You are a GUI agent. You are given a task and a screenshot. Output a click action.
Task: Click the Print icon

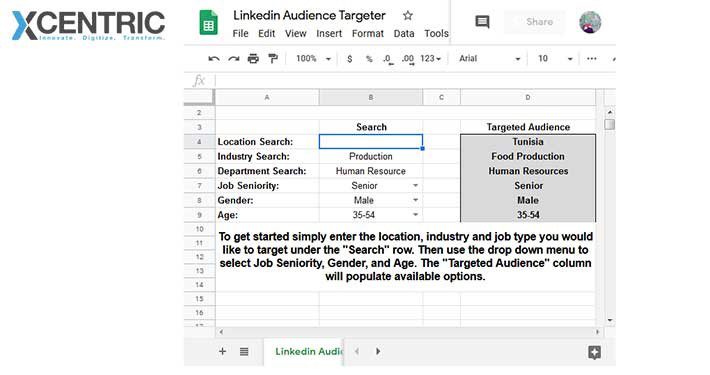(x=254, y=59)
